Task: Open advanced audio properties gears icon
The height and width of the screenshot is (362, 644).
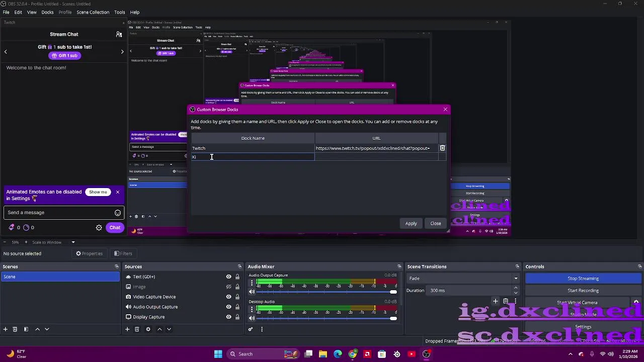Action: coord(251,329)
